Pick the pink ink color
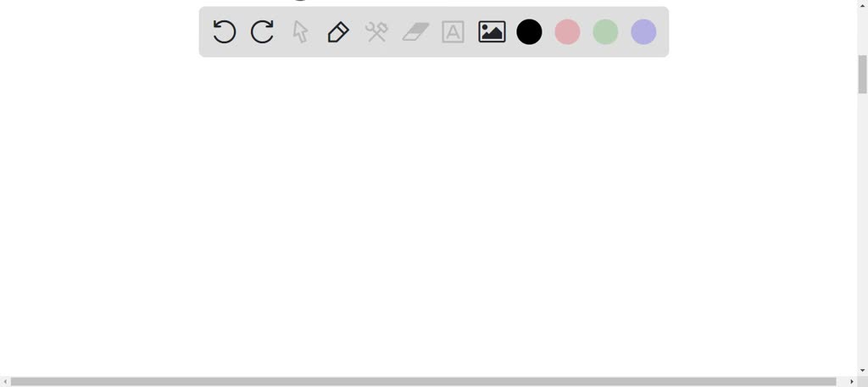The image size is (868, 387). coord(567,31)
